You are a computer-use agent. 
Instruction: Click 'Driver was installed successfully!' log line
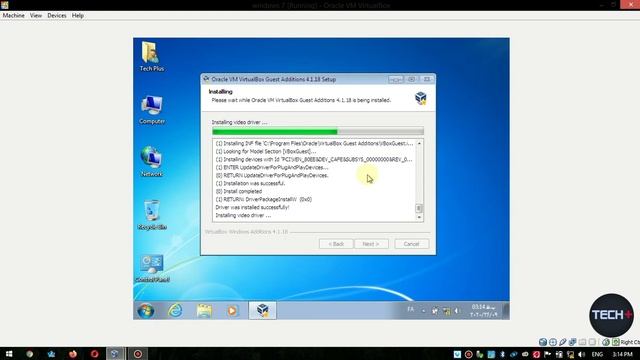[x=252, y=207]
